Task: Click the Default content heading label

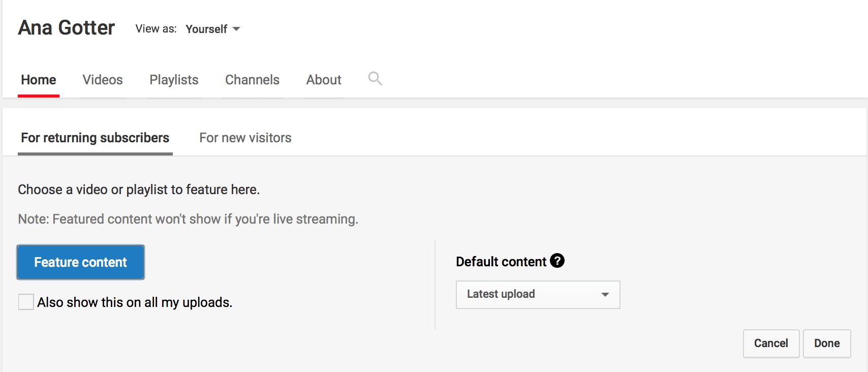Action: point(501,262)
